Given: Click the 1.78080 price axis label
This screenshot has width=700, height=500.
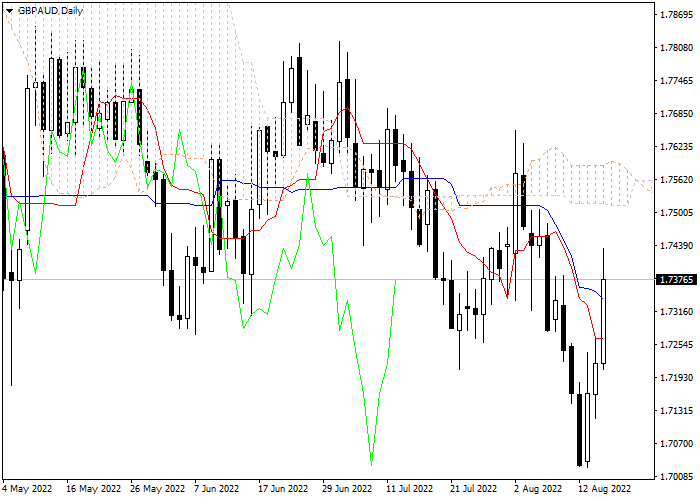Looking at the screenshot, I should 676,48.
